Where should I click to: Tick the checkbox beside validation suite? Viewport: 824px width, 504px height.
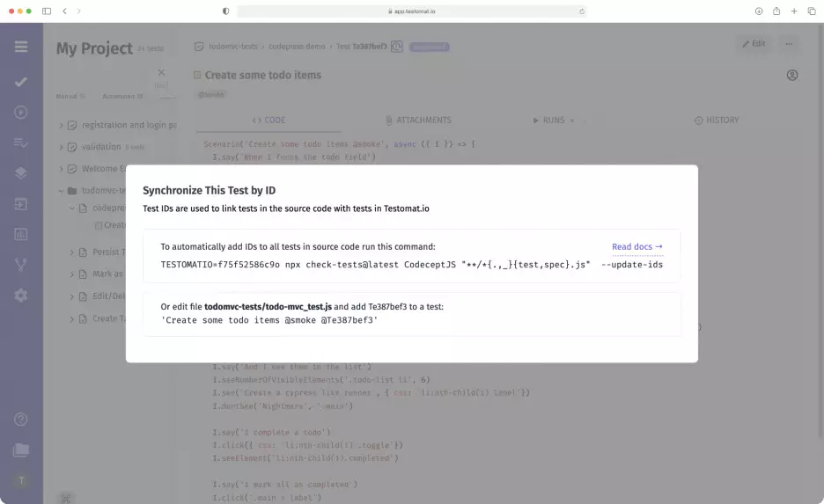(x=73, y=147)
